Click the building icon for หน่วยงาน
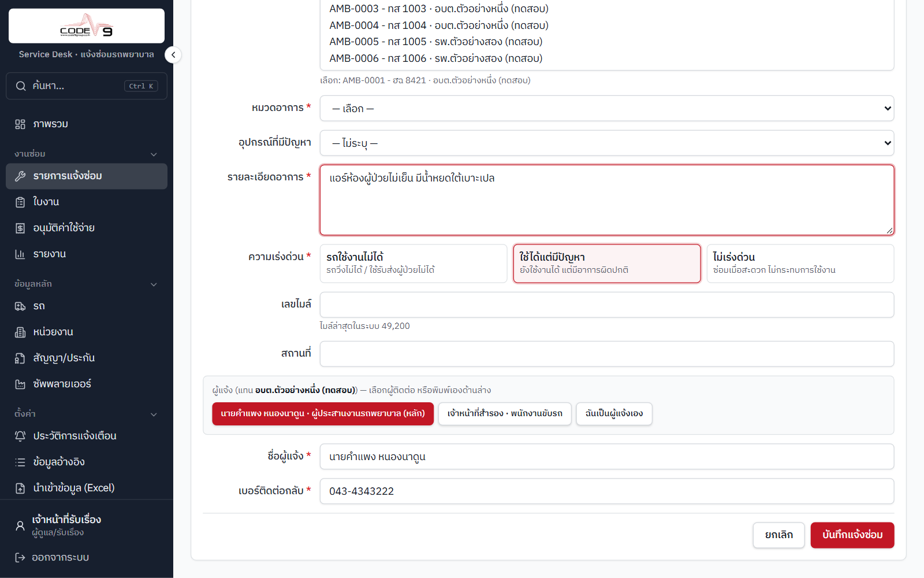The width and height of the screenshot is (924, 578). (20, 332)
